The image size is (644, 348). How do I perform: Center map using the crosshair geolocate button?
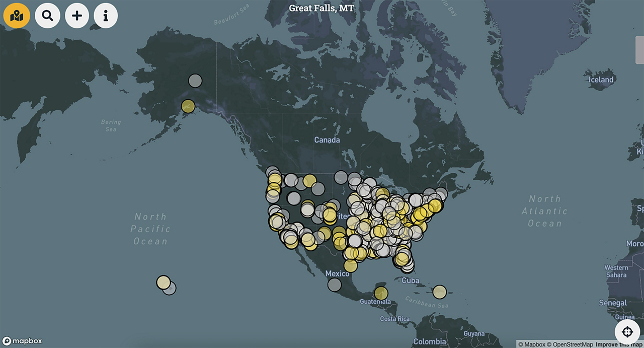(x=627, y=331)
